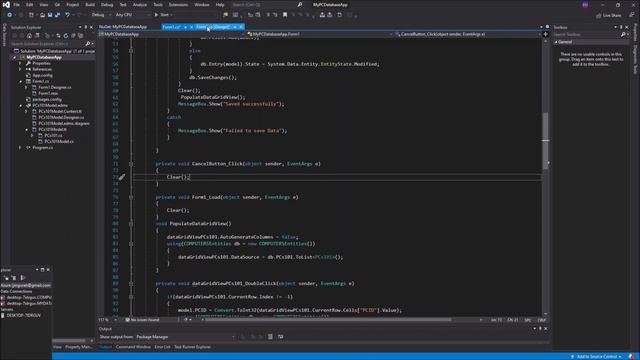Collapse Form1_Load method outlining toggle
Image resolution: width=640 pixels, height=360 pixels.
coord(131,197)
